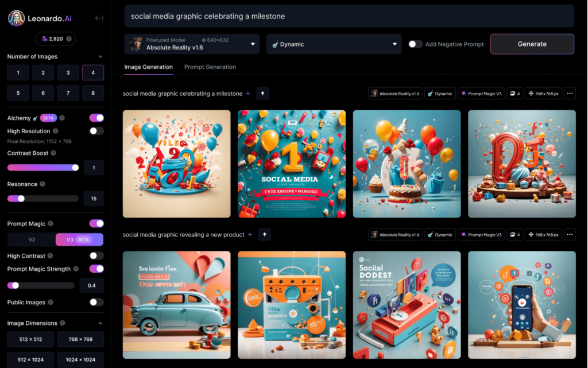The height and width of the screenshot is (368, 588).
Task: Choose the 768 × 768 image dimension
Action: click(80, 339)
